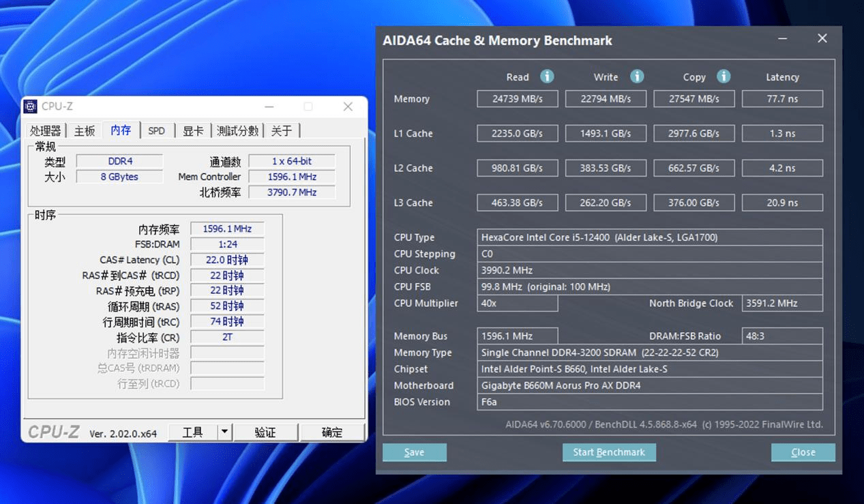Open the SPD tab
Viewport: 864px width, 504px height.
pyautogui.click(x=157, y=131)
